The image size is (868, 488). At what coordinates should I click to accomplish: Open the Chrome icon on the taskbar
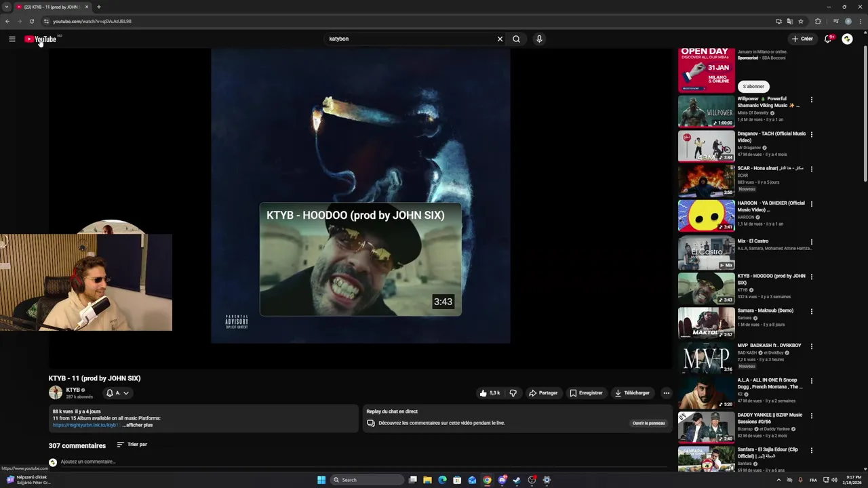click(487, 480)
